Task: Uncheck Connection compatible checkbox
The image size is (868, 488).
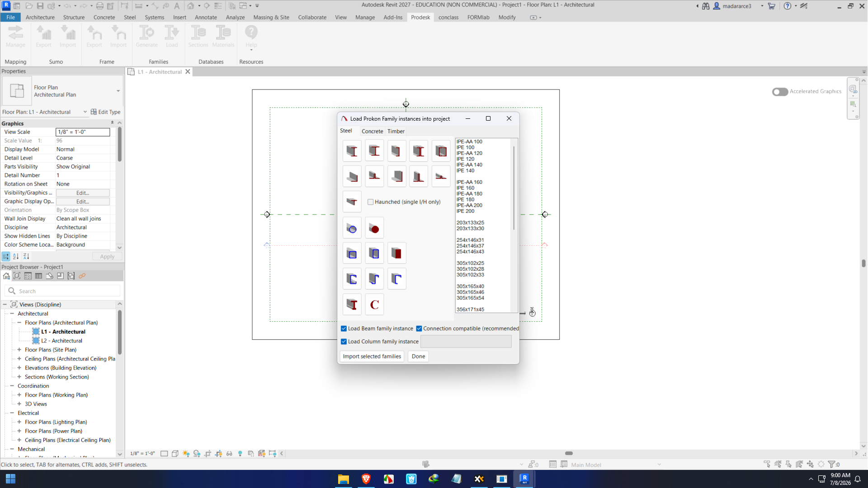Action: pyautogui.click(x=419, y=328)
